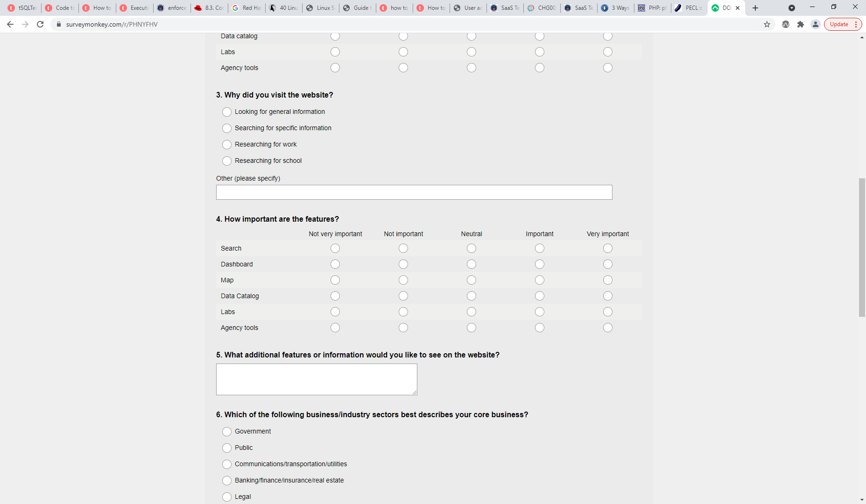Open the Extensions puzzle icon
The image size is (866, 504).
(x=801, y=24)
